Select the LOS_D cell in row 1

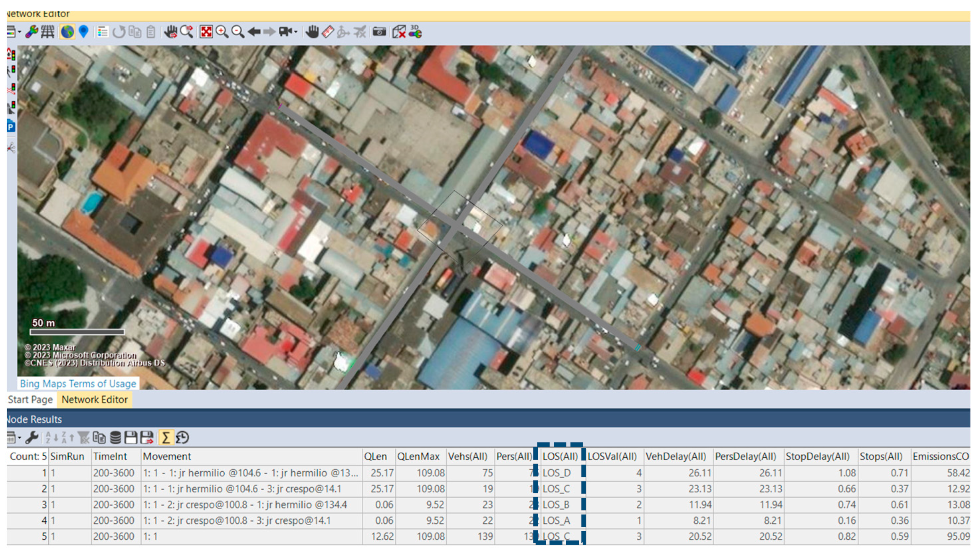point(557,473)
